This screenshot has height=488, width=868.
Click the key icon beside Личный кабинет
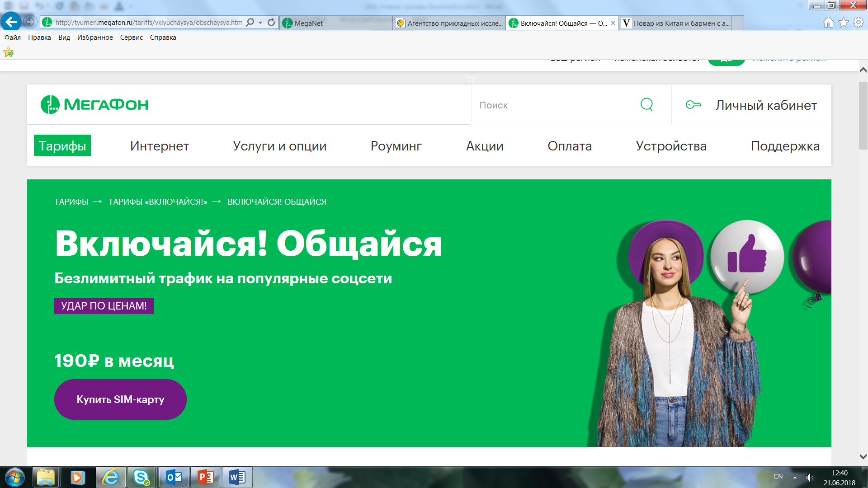(x=693, y=105)
